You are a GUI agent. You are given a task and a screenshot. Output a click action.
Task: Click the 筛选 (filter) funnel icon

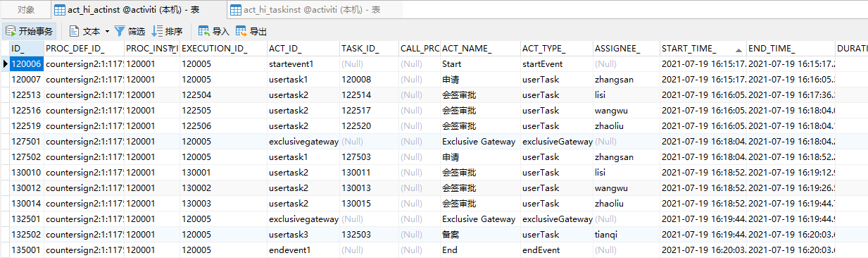(x=120, y=31)
